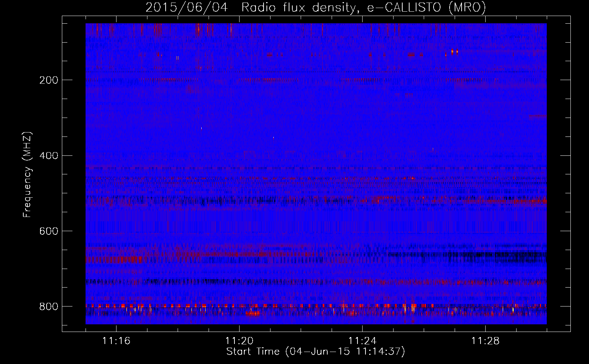Click the 400 frequency axis label
This screenshot has width=589, height=364.
(x=48, y=156)
